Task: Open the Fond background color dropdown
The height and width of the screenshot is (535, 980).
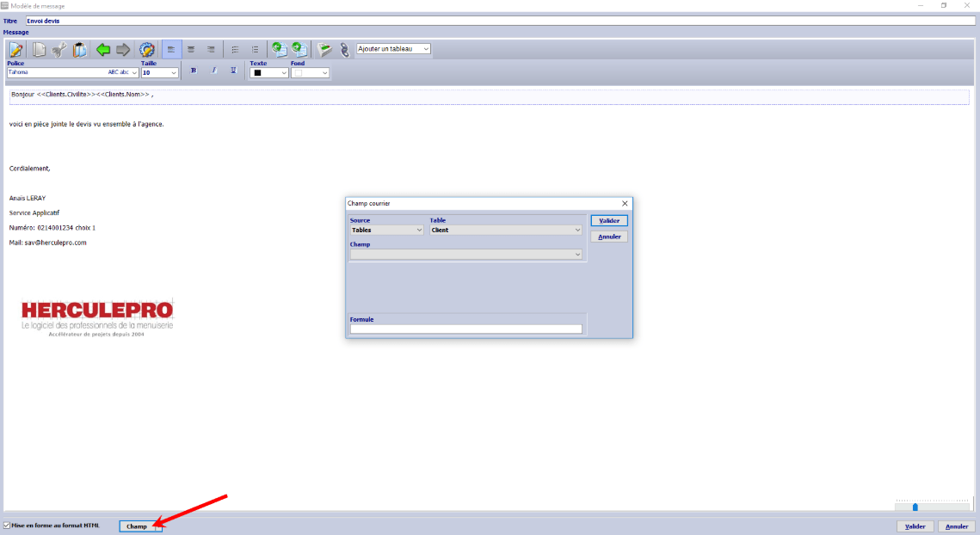Action: 310,73
